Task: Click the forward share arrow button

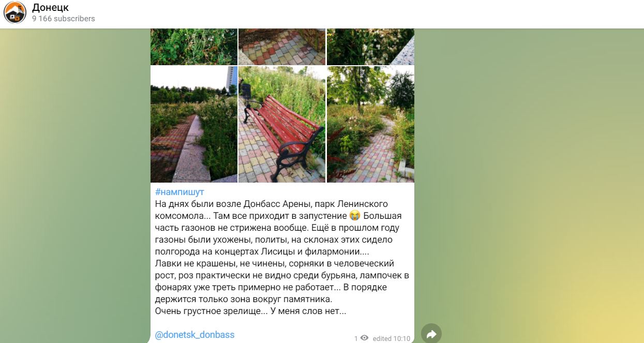Action: pos(431,334)
